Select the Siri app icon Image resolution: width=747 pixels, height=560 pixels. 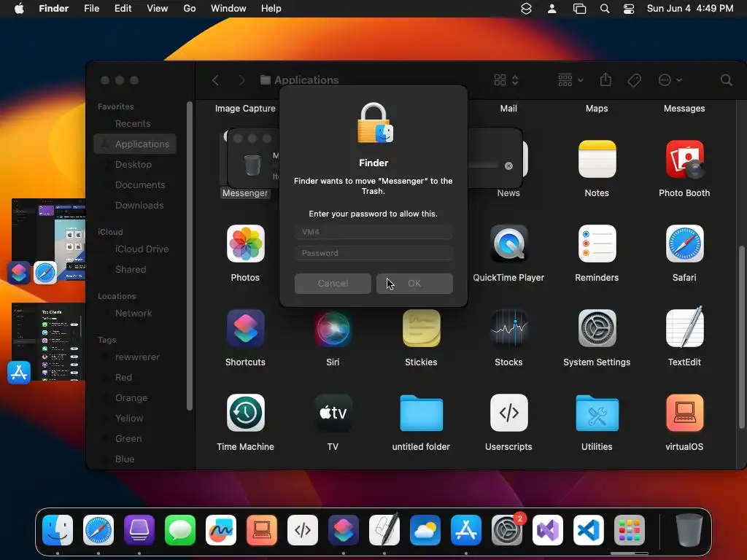pos(333,328)
